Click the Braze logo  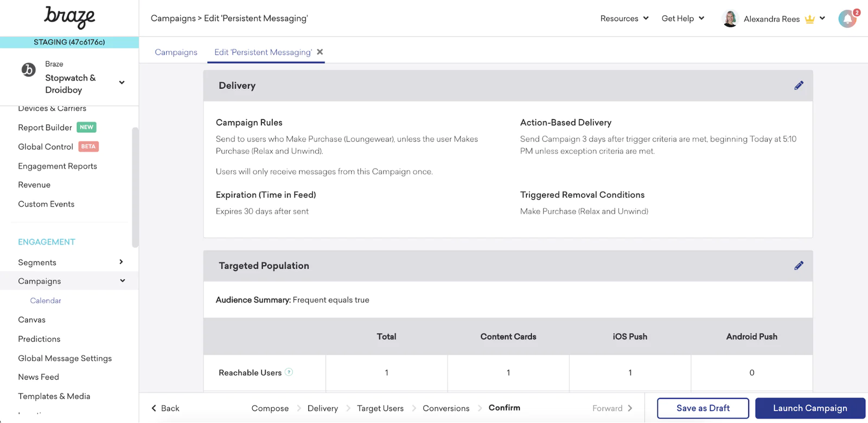pyautogui.click(x=69, y=17)
